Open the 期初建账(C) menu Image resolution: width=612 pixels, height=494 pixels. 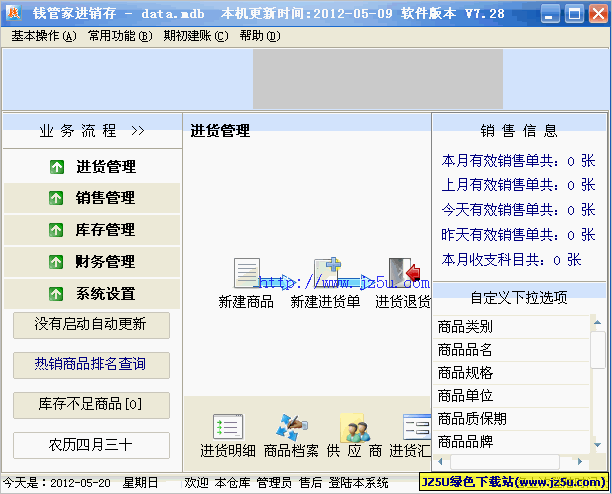[x=196, y=36]
